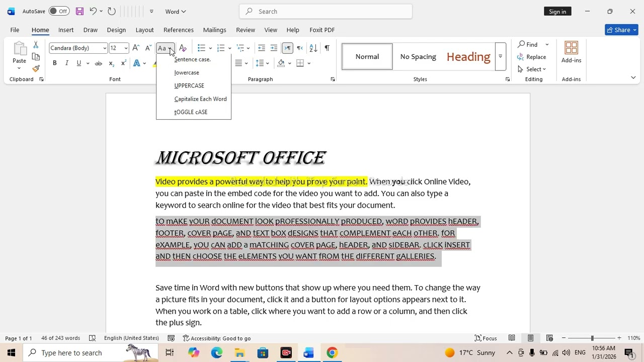Screen dimensions: 644x362
Task: Click the zoom in plus button
Action: (619, 338)
